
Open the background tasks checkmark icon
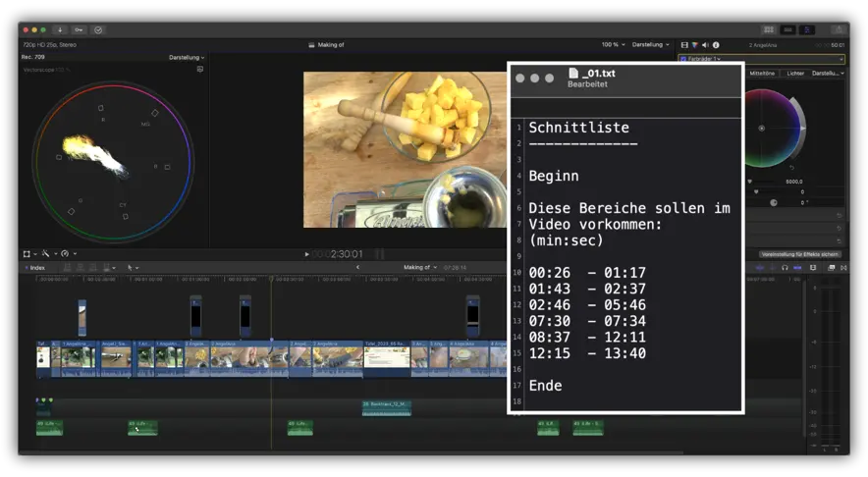coord(98,29)
